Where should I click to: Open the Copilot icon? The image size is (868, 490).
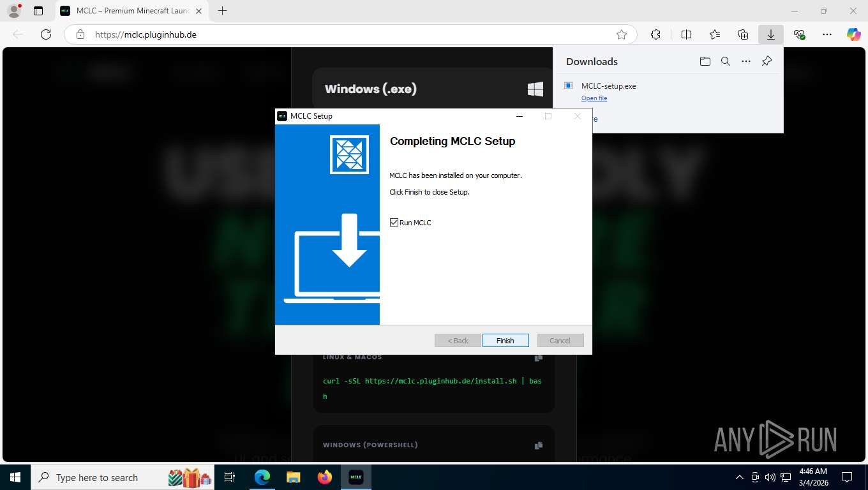click(x=853, y=34)
